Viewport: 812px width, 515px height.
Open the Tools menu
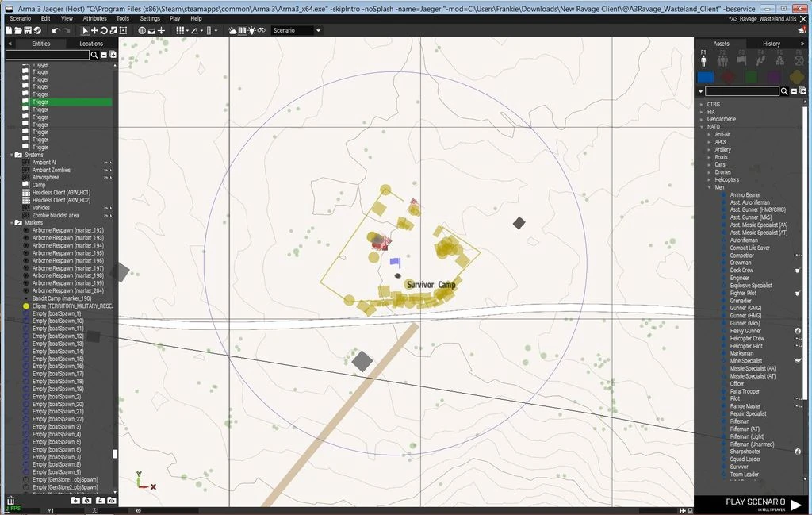pyautogui.click(x=123, y=18)
